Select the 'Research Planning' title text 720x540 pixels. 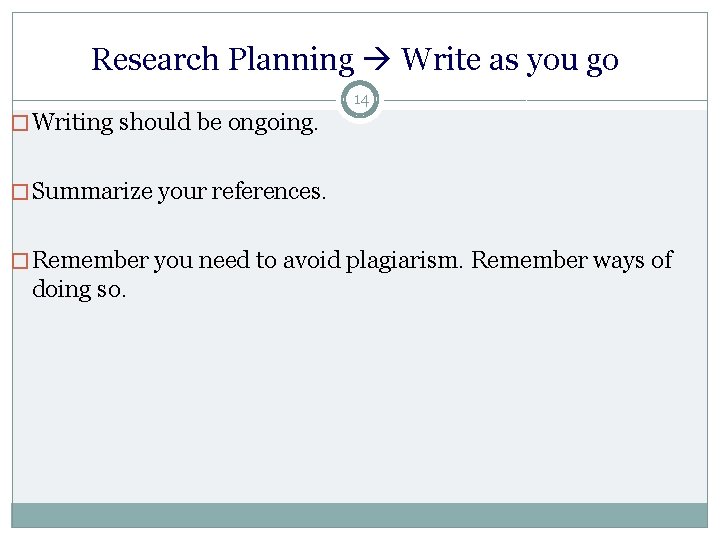(x=222, y=60)
